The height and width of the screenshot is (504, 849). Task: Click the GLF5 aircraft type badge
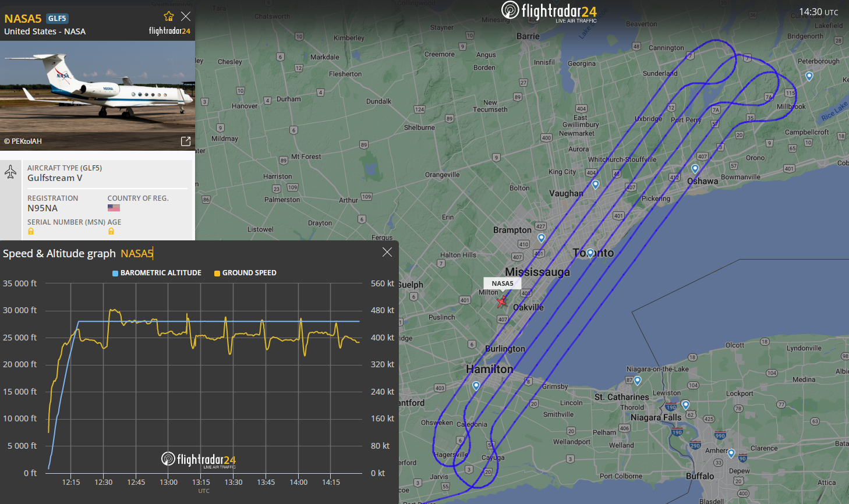point(57,19)
